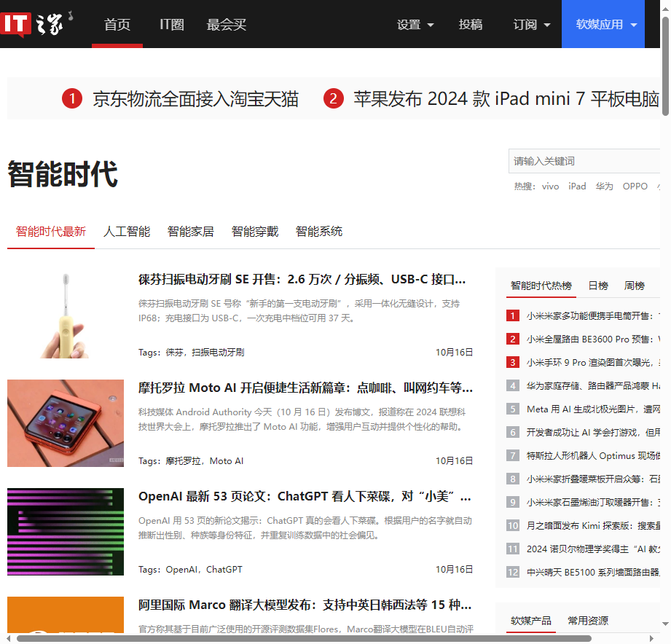
Task: Switch to the 常用资源 tab
Action: point(588,621)
